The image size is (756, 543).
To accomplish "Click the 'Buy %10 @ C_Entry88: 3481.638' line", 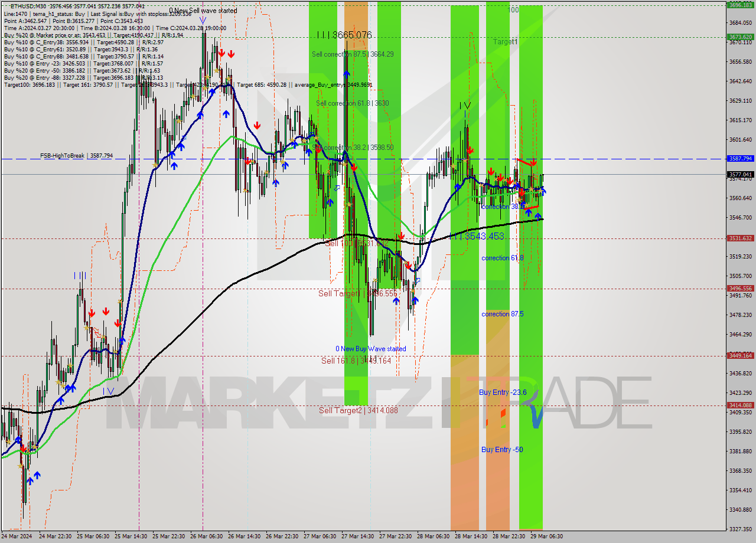I will (x=83, y=56).
